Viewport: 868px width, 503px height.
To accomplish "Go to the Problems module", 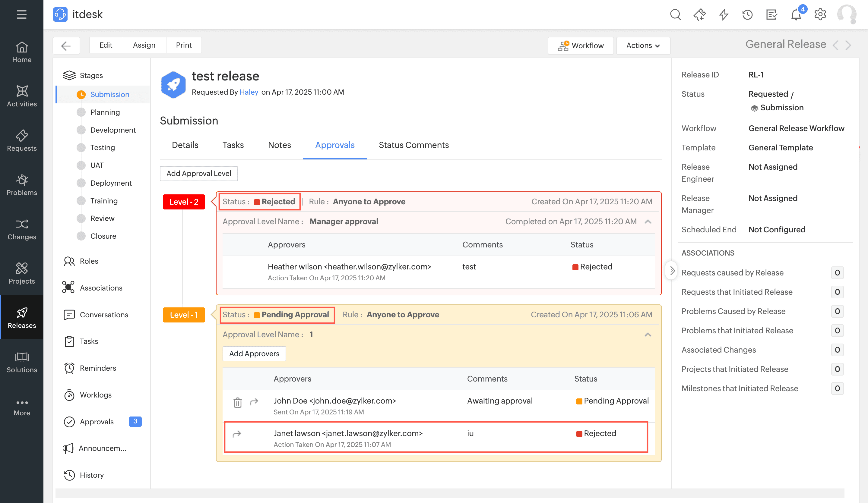I will pos(22,185).
